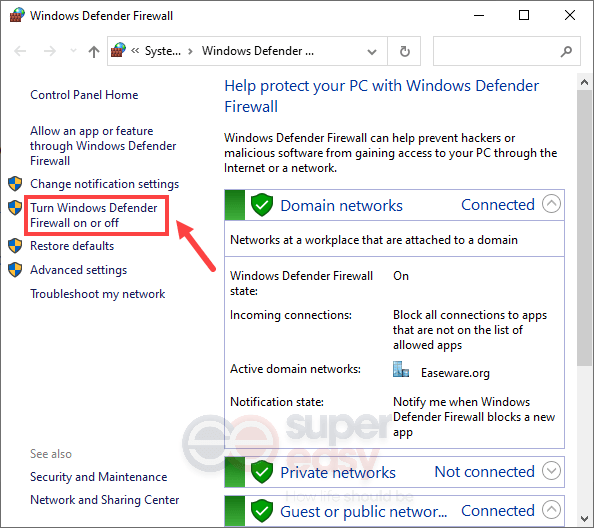
Task: Minimize the Windows Defender Firewall window
Action: 479,16
